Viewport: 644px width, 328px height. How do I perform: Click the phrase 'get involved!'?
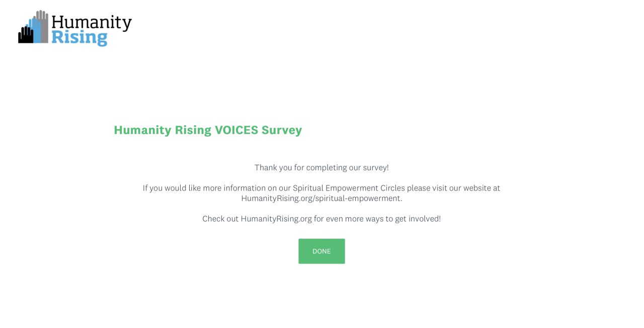click(x=418, y=219)
